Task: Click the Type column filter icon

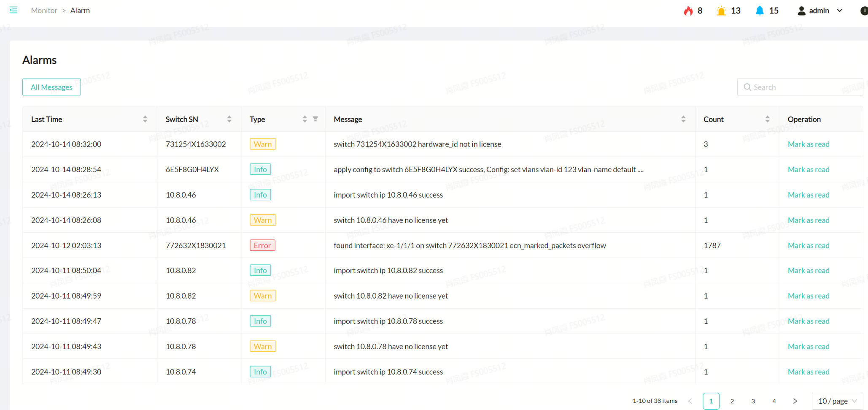Action: (315, 119)
